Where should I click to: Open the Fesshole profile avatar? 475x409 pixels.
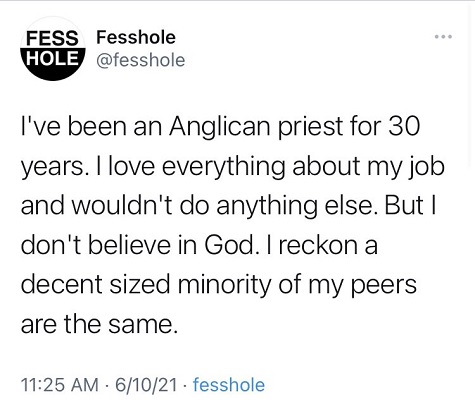(53, 49)
